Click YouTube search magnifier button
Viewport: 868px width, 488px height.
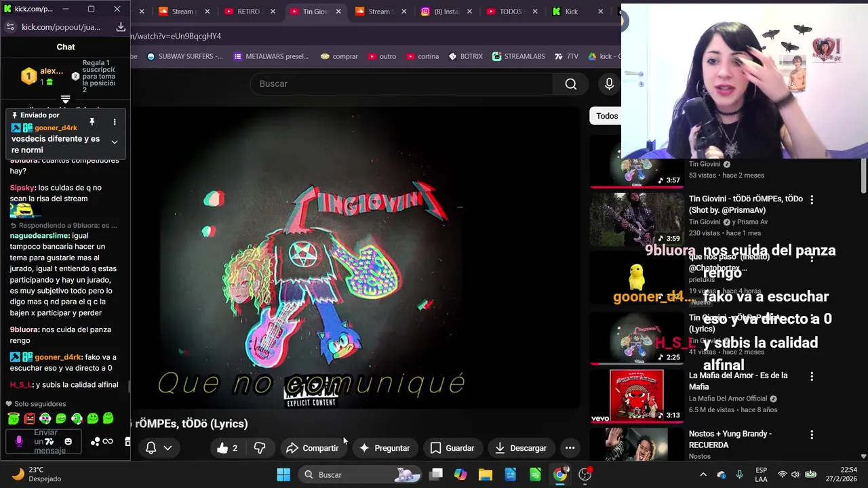(571, 83)
